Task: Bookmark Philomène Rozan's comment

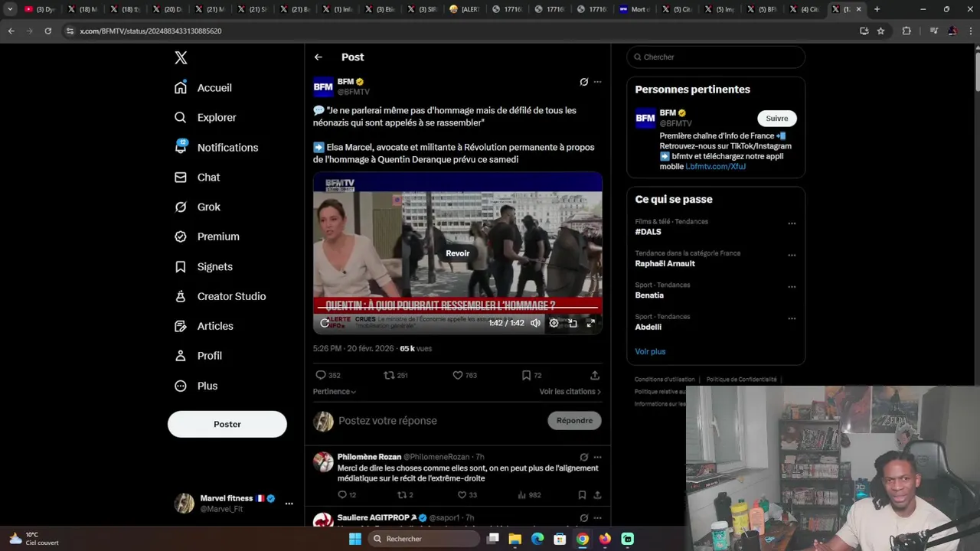Action: 583,495
